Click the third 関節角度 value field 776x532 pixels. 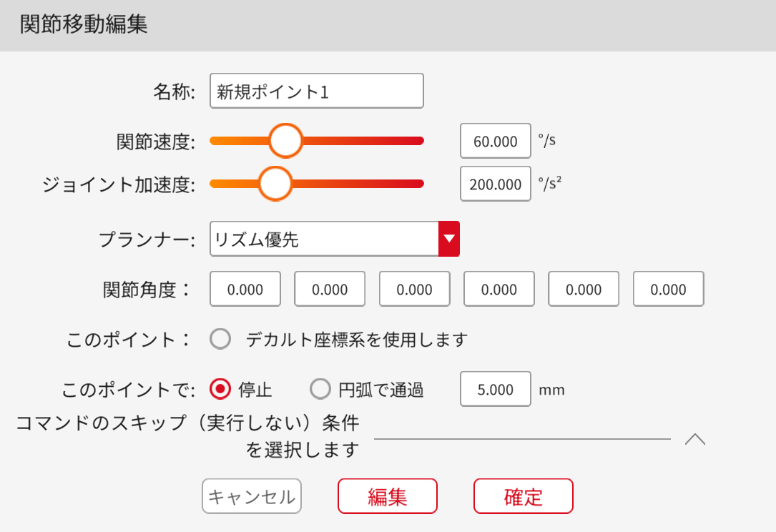click(414, 290)
